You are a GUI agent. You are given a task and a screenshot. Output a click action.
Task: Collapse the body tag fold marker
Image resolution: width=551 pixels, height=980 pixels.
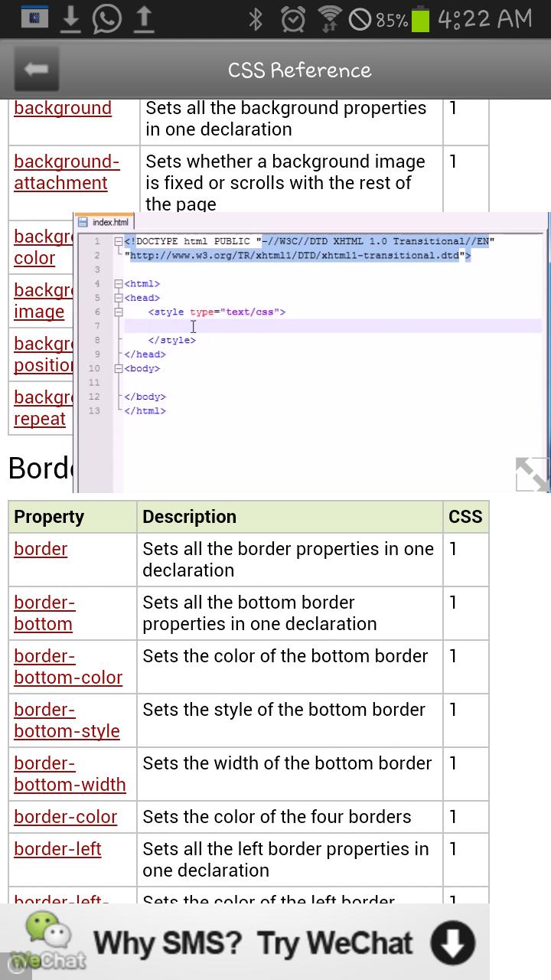click(119, 368)
